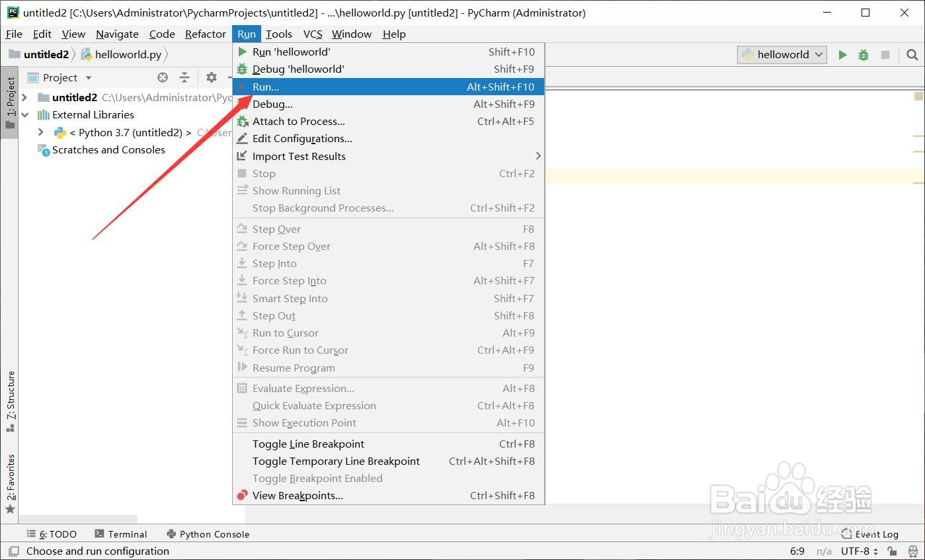Open Import Test Results submenu

coord(389,156)
